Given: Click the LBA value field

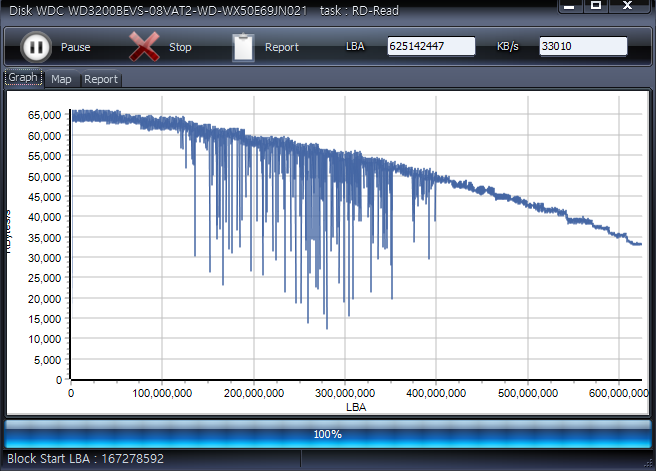Looking at the screenshot, I should [x=431, y=46].
